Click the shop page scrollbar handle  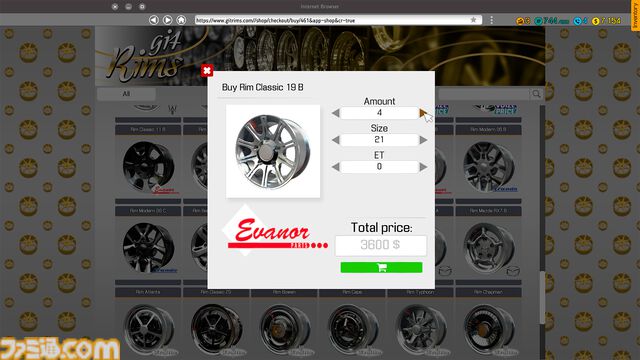tap(542, 297)
